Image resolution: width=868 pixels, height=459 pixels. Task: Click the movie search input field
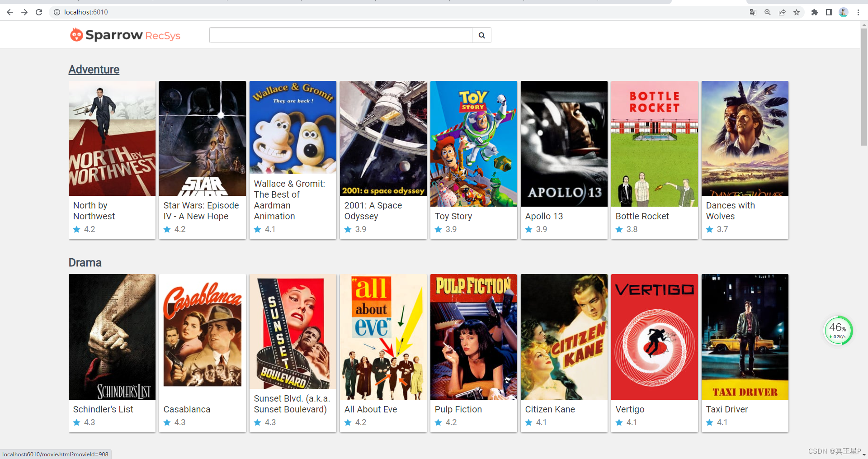341,35
